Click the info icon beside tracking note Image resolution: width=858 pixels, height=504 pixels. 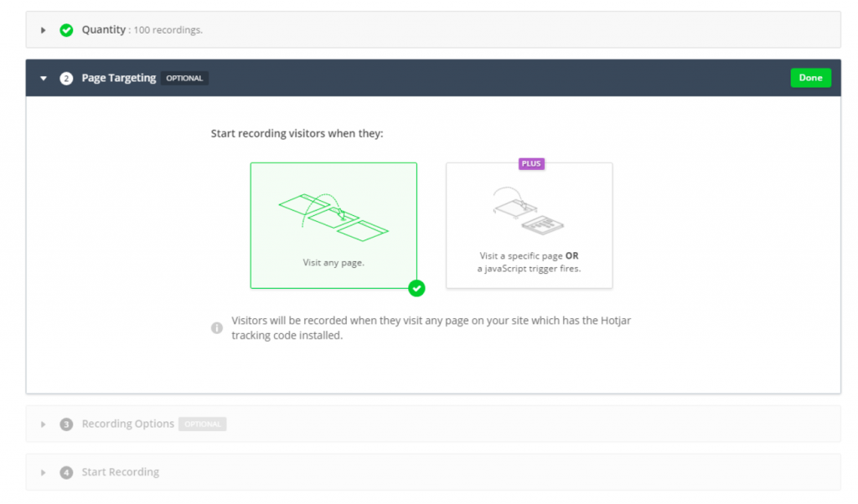coord(217,328)
